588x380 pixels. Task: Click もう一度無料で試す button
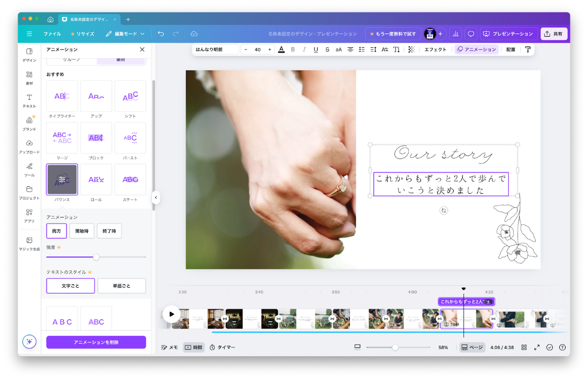coord(393,34)
